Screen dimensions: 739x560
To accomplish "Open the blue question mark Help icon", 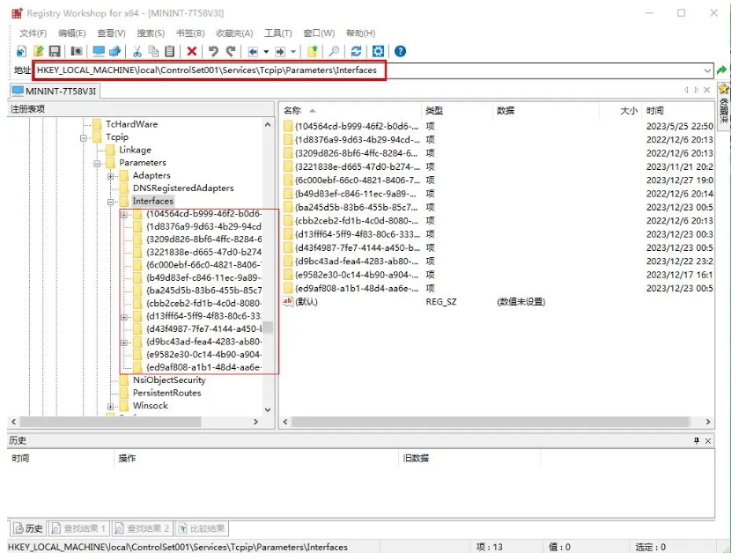I will [x=400, y=52].
